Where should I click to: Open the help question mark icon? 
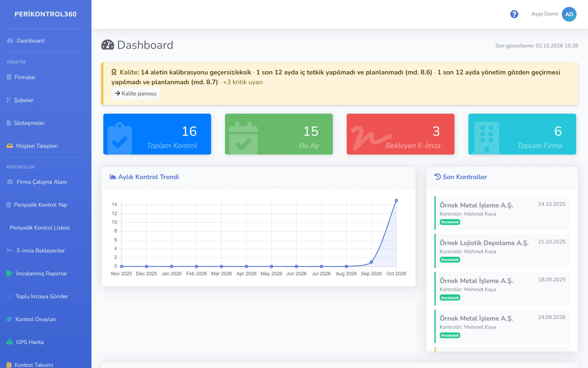click(x=514, y=14)
